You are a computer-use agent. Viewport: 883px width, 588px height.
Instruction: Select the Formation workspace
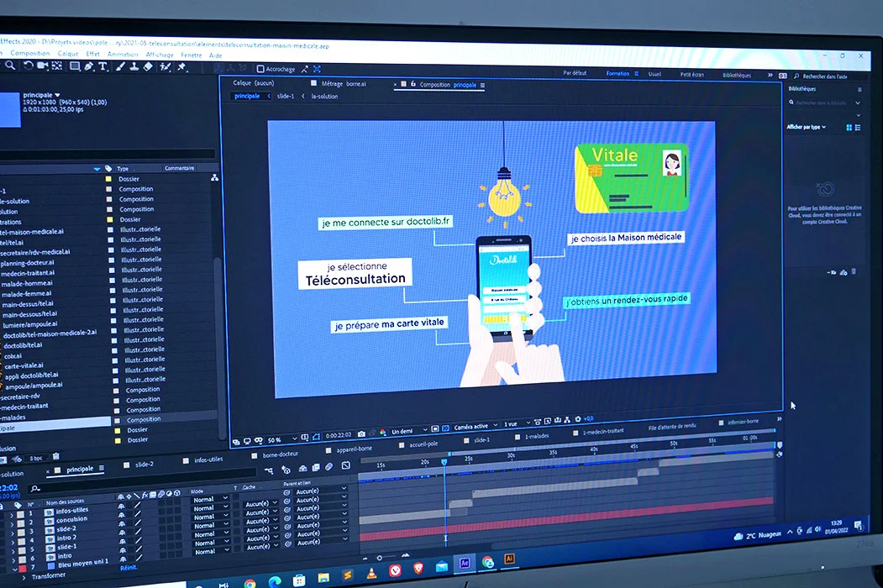pos(618,73)
